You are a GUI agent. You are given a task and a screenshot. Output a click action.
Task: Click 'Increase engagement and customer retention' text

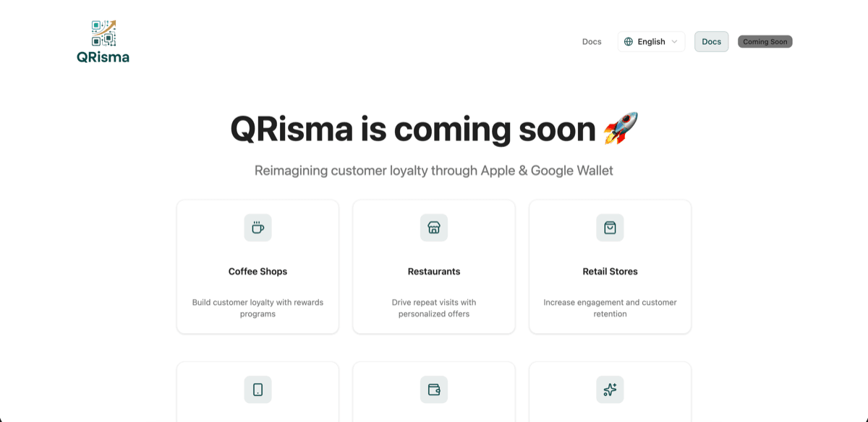[610, 308]
